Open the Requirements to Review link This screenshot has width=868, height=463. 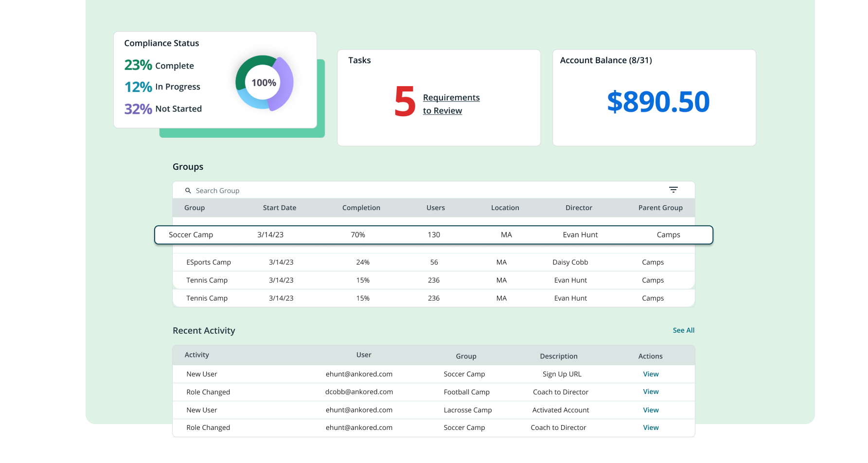point(451,104)
